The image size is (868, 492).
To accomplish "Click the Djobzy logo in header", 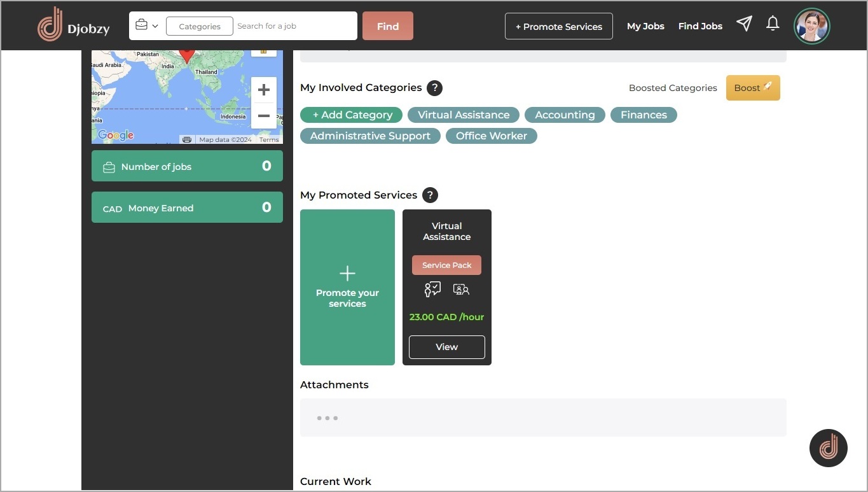I will point(73,25).
